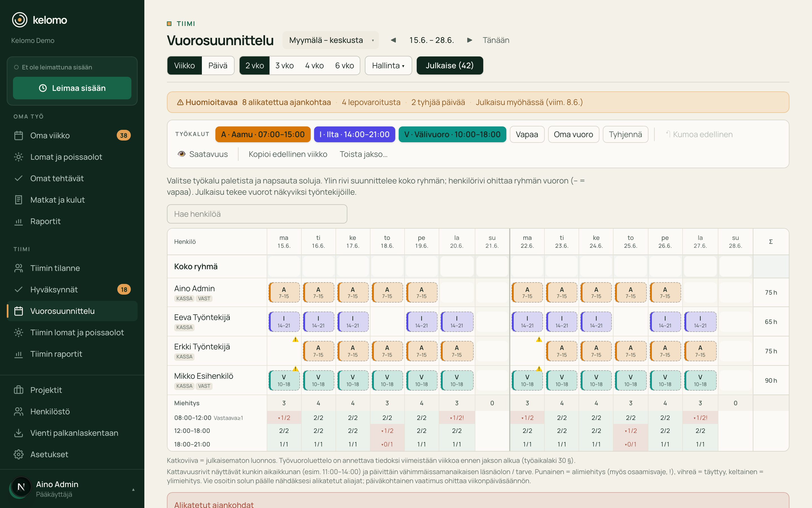
Task: Click the Omat tehtävät checkmark icon
Action: click(x=18, y=178)
